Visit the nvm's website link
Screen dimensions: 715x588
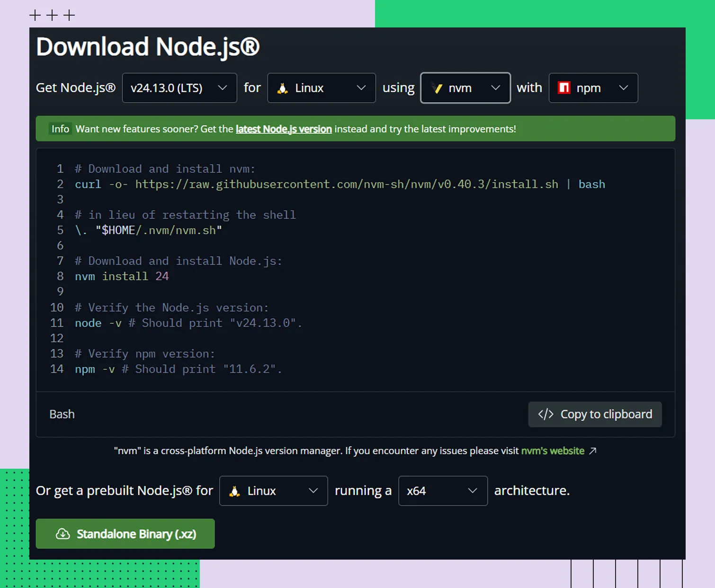tap(552, 451)
